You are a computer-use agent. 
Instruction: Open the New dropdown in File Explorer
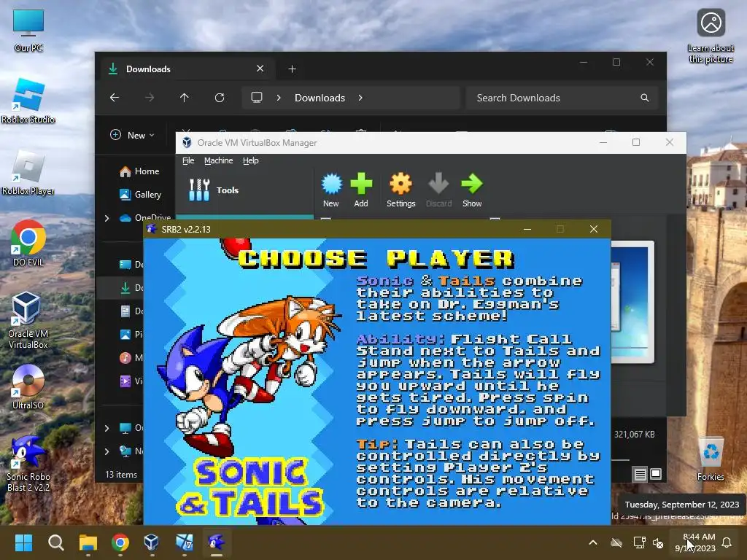[x=133, y=135]
